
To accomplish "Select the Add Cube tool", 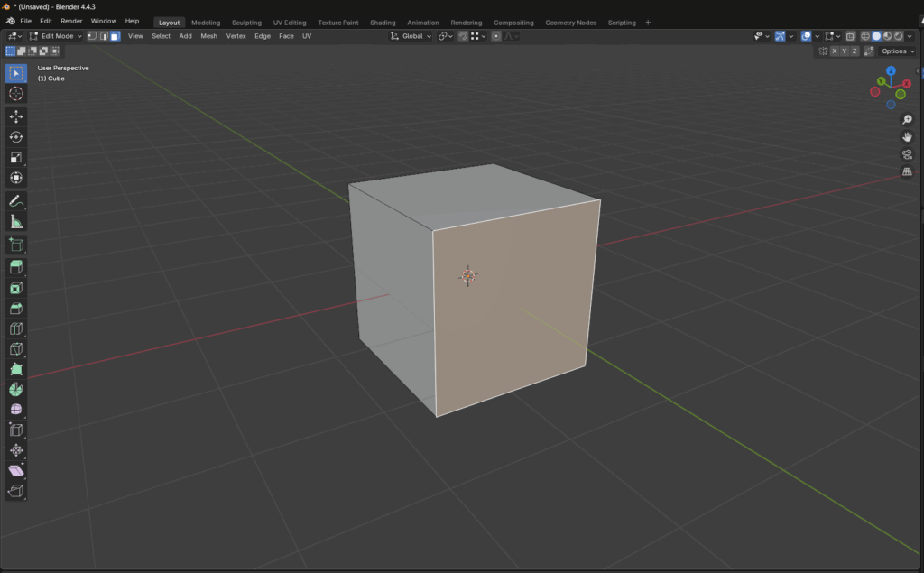I will 16,245.
